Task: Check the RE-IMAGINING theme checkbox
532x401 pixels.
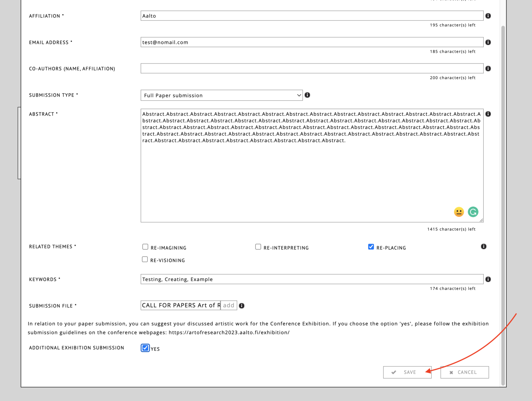Action: 145,247
